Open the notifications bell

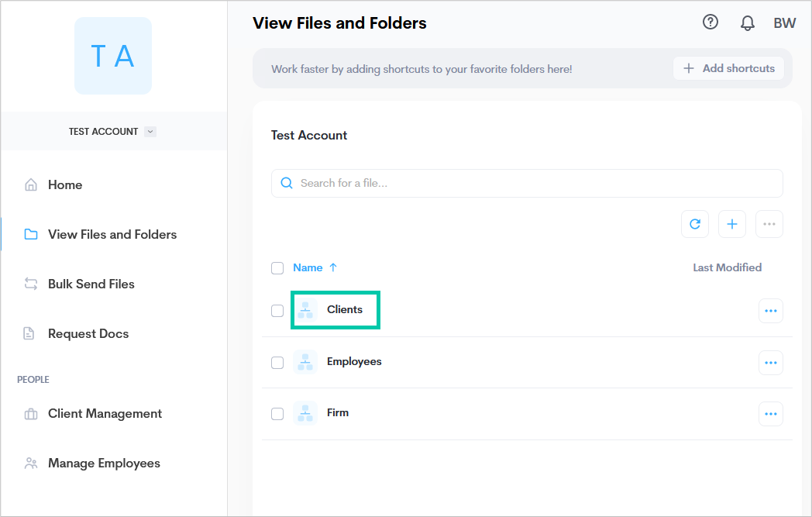747,22
